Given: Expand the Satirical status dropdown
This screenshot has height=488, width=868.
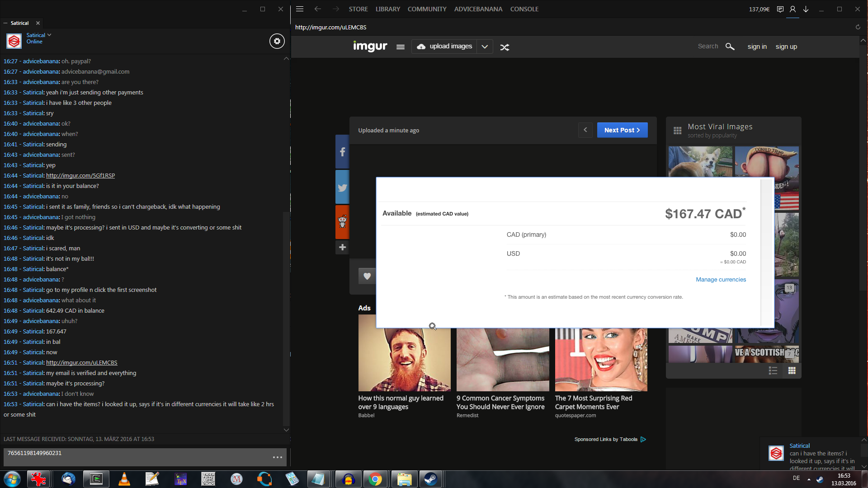Looking at the screenshot, I should pos(49,35).
